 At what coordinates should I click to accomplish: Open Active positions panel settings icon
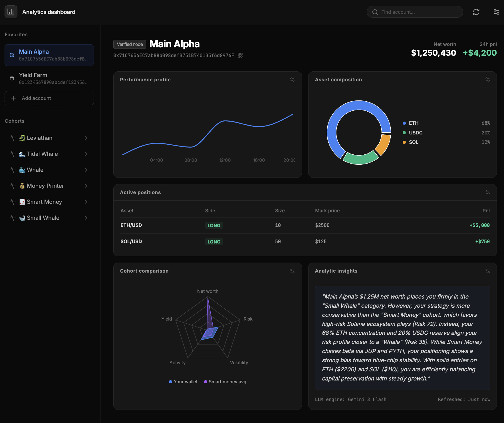coord(487,192)
